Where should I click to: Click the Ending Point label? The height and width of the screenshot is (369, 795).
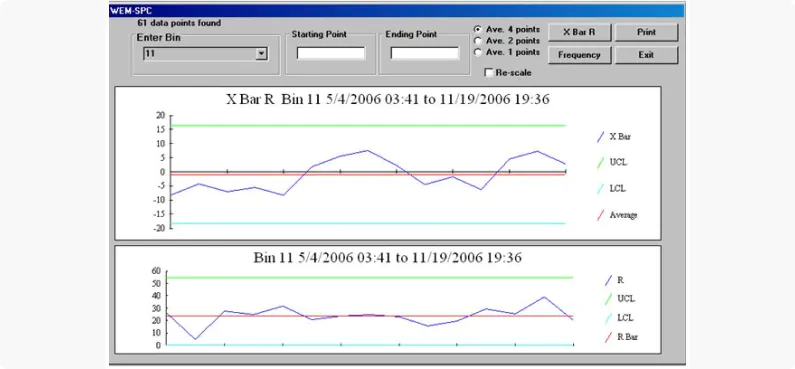(411, 34)
